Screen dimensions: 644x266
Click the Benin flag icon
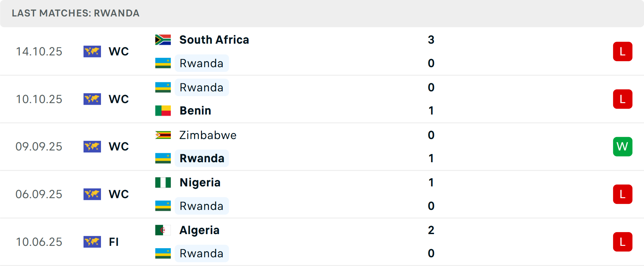pyautogui.click(x=163, y=110)
